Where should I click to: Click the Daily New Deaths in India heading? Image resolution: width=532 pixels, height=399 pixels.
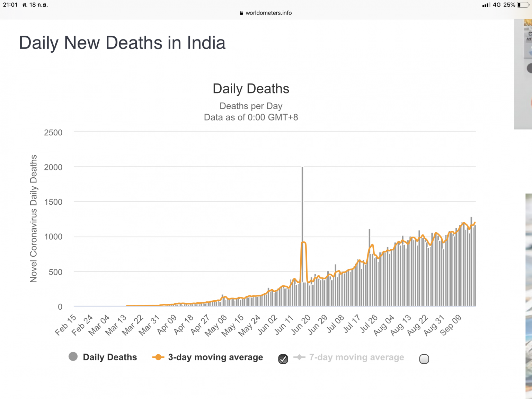click(x=122, y=43)
